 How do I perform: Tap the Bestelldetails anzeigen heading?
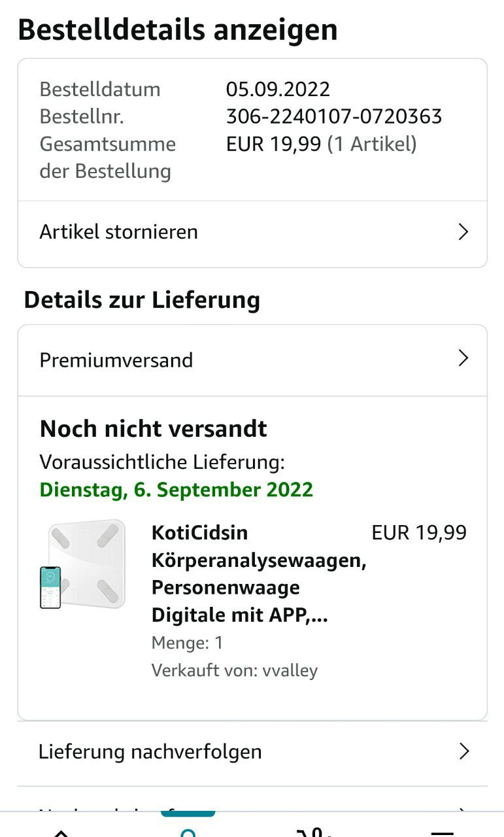[x=178, y=31]
